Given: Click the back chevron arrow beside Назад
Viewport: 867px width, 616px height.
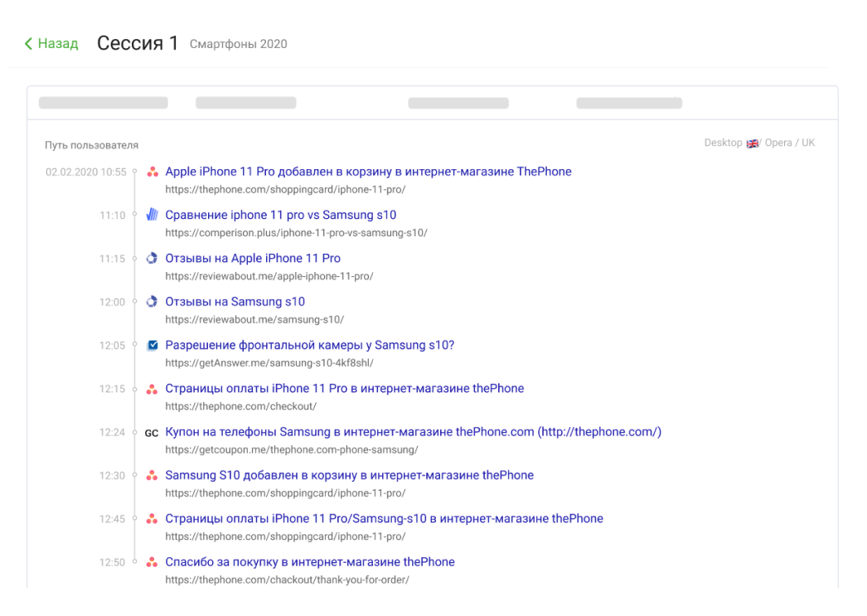Looking at the screenshot, I should point(29,44).
